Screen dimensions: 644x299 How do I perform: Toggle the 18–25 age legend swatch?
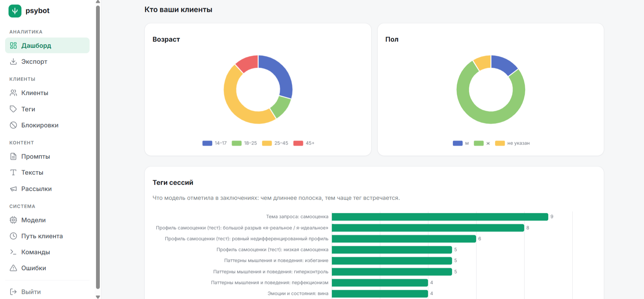pos(237,143)
